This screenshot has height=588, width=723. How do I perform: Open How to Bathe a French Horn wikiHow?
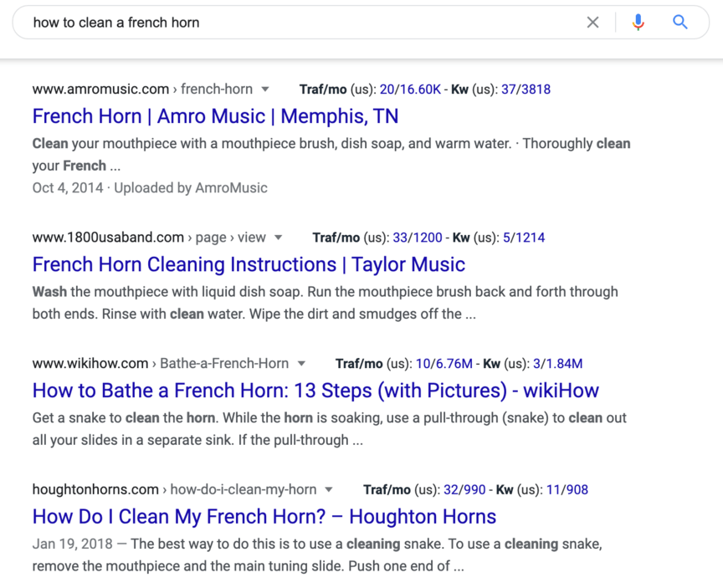click(315, 391)
